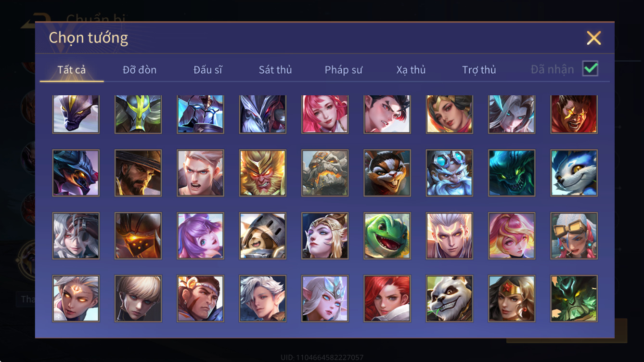Open the Đấu sĩ tab

click(208, 70)
